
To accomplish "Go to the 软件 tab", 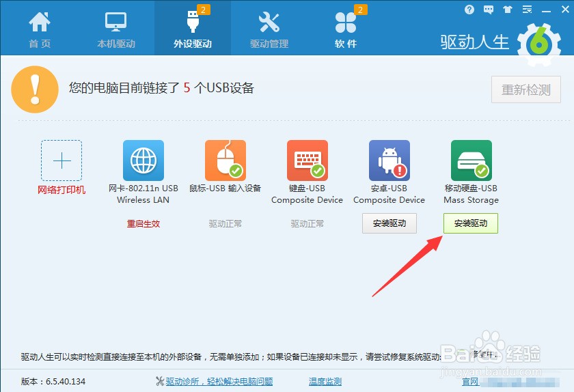I will [x=346, y=29].
